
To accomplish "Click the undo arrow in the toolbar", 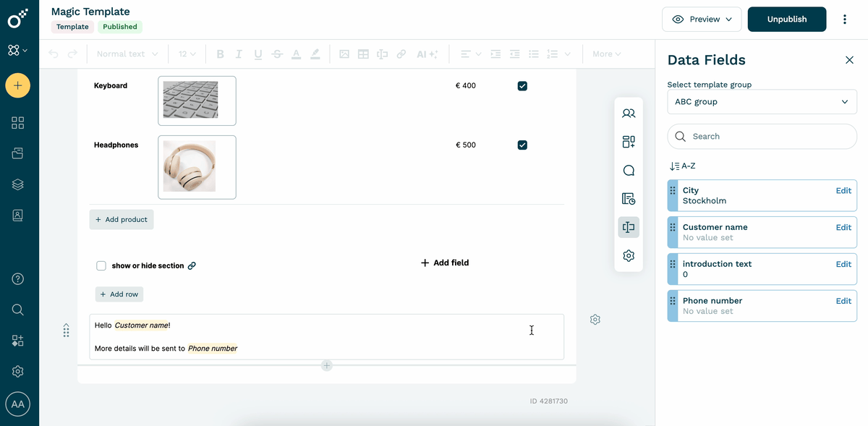I will 54,54.
